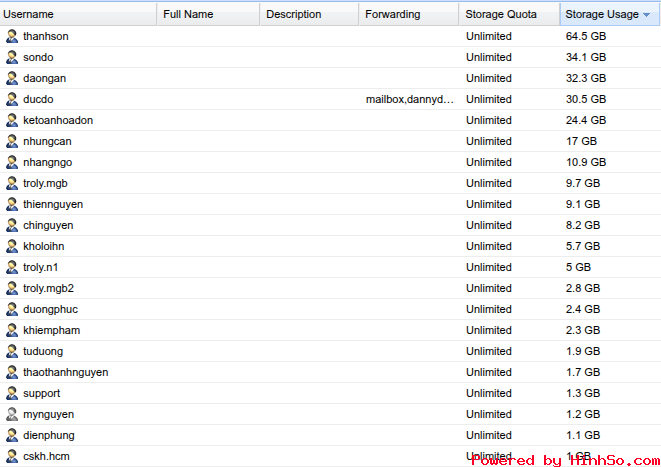The height and width of the screenshot is (467, 661).
Task: Click the greyed mynguyen user icon
Action: coord(12,414)
